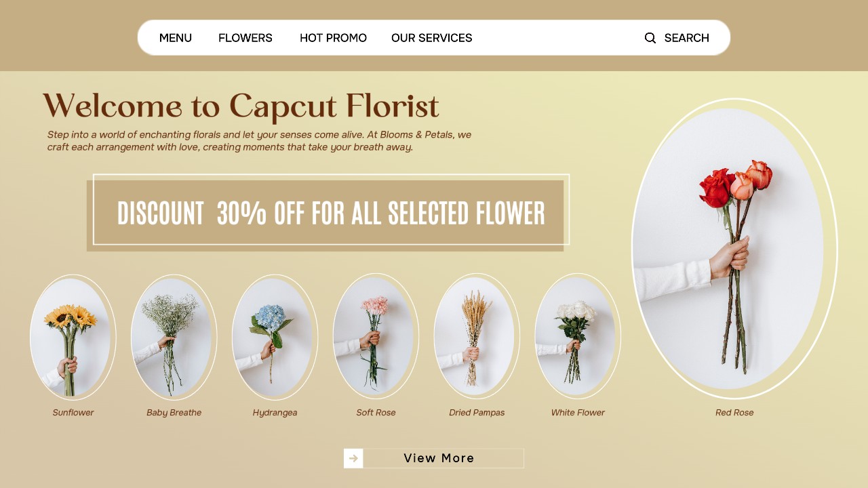This screenshot has height=488, width=868.
Task: Go to the HOT PROMO section
Action: [x=333, y=38]
